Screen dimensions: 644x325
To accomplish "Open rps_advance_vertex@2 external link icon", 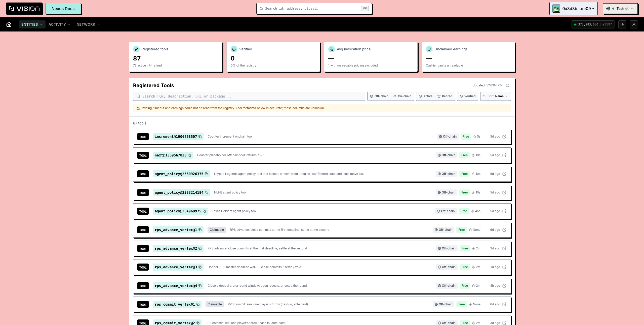I will point(504,248).
